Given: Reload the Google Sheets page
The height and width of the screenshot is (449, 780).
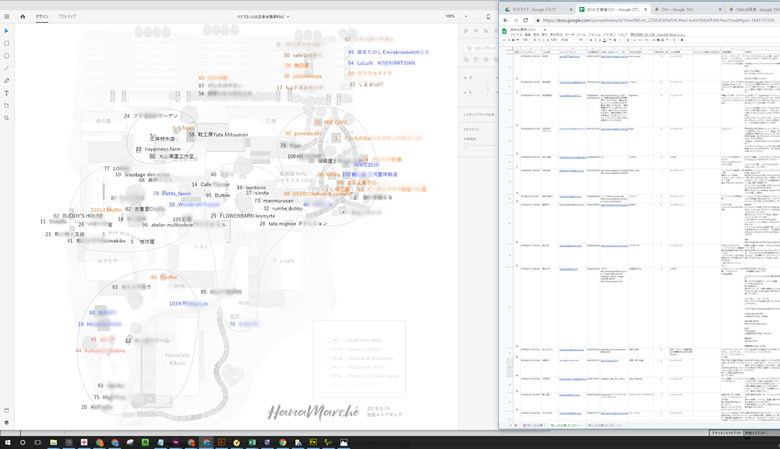Looking at the screenshot, I should coord(525,20).
